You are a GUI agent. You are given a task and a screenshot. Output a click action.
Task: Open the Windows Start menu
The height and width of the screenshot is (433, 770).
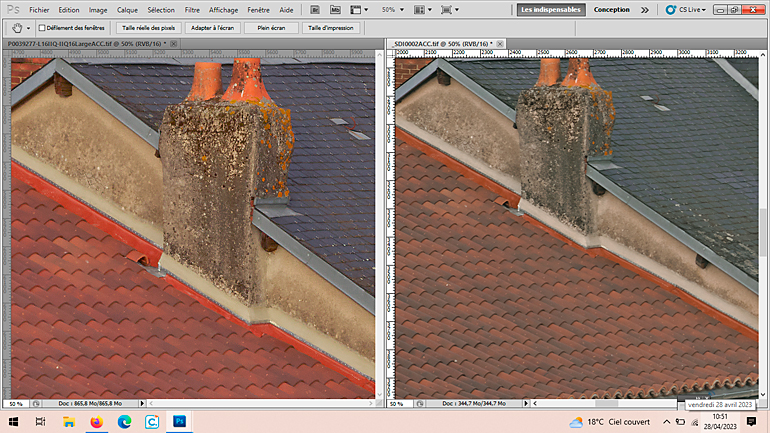13,422
